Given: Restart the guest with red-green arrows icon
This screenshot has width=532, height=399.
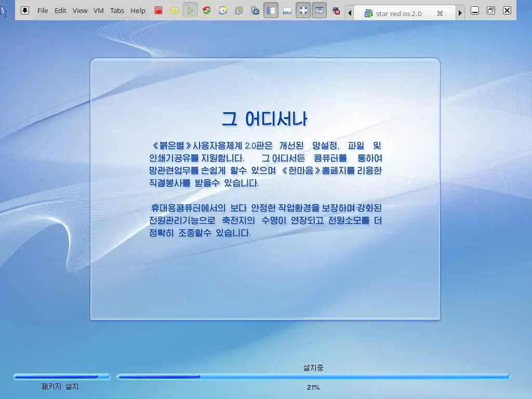Looking at the screenshot, I should (x=207, y=10).
